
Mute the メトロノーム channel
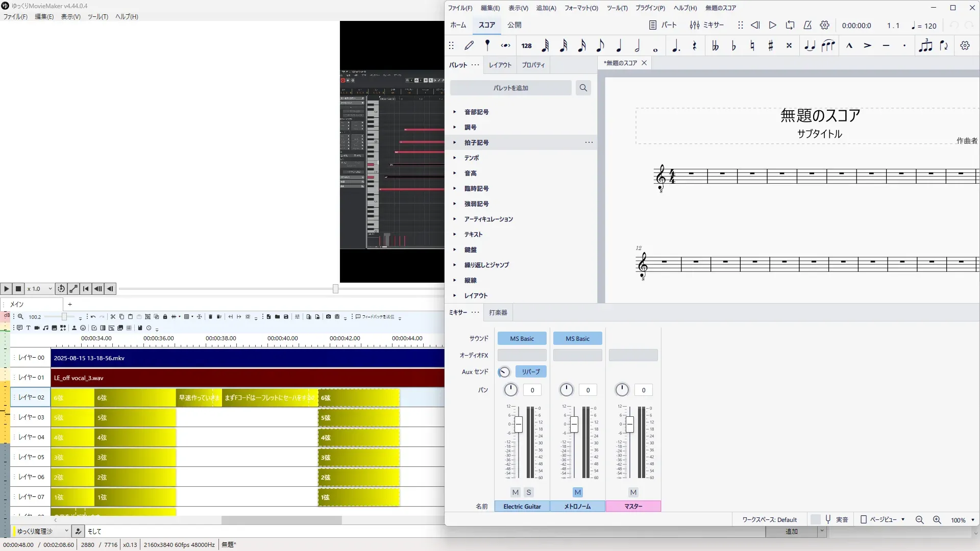(577, 492)
